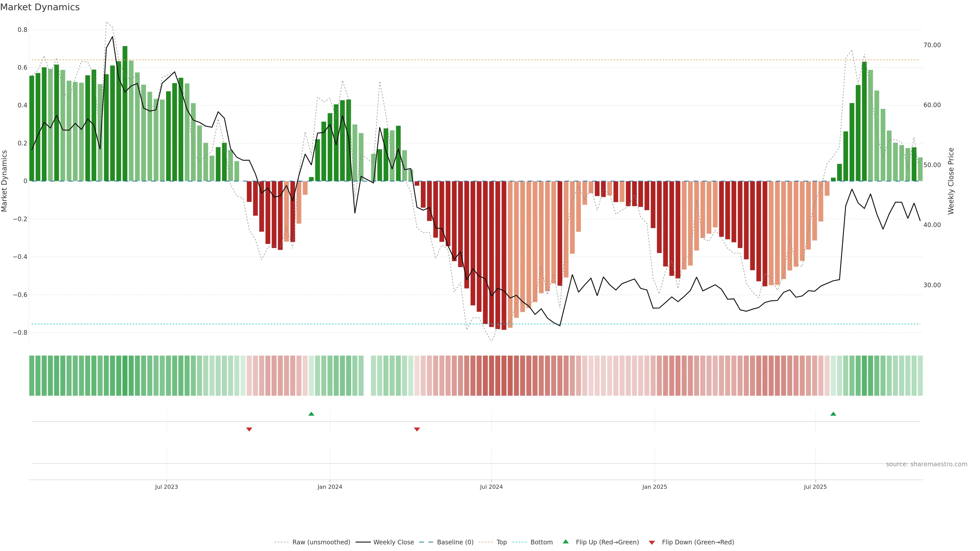Click the first red Flip Down triangle marker
The width and height of the screenshot is (980, 551).
(x=249, y=429)
